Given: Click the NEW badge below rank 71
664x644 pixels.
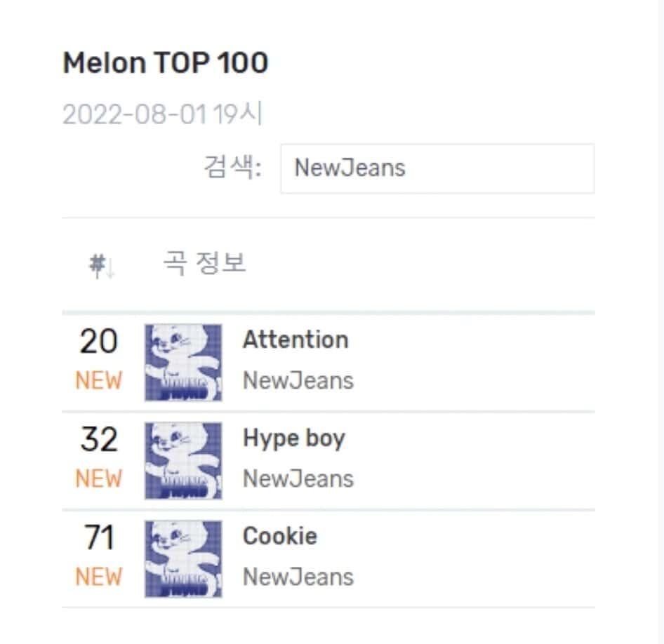Looking at the screenshot, I should click(x=99, y=577).
